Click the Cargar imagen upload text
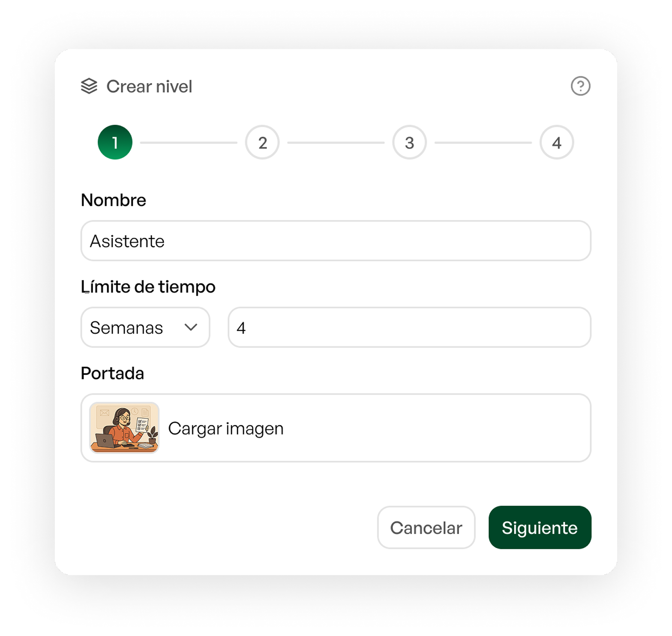This screenshot has width=672, height=636. tap(226, 428)
